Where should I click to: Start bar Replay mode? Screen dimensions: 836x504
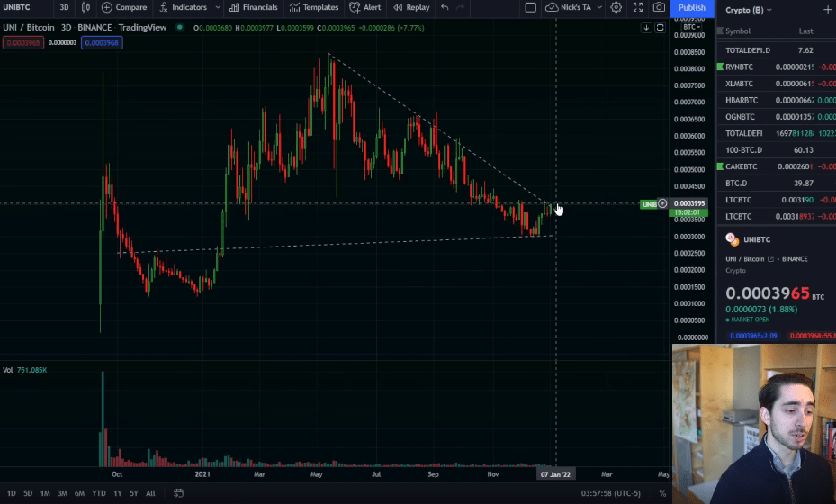[411, 7]
